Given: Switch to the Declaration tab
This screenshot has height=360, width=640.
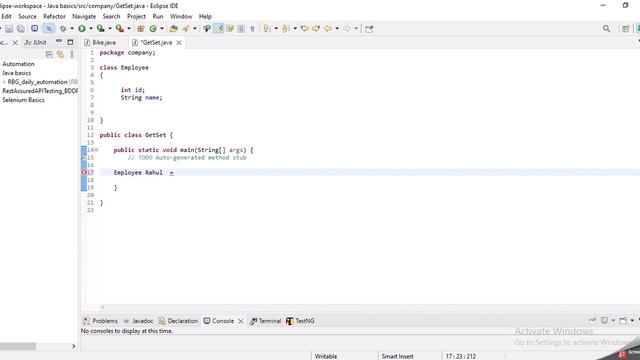Looking at the screenshot, I should tap(178, 321).
